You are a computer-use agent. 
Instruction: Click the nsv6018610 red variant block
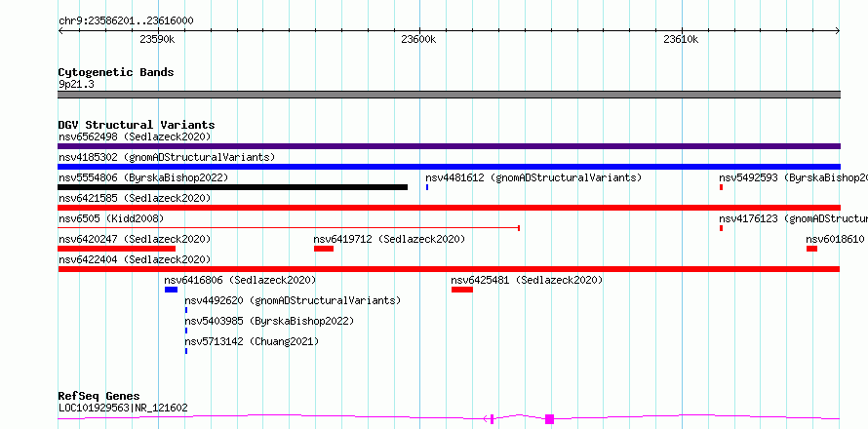pyautogui.click(x=811, y=249)
